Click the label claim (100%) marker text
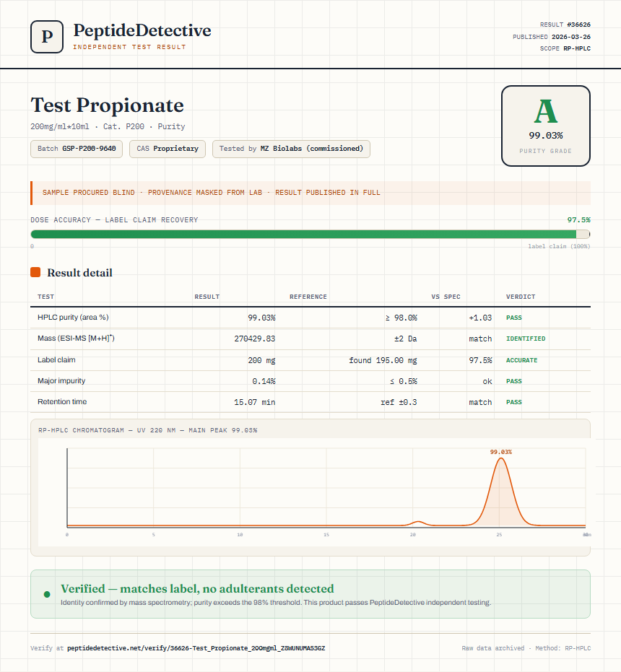The image size is (621, 672). [x=559, y=246]
